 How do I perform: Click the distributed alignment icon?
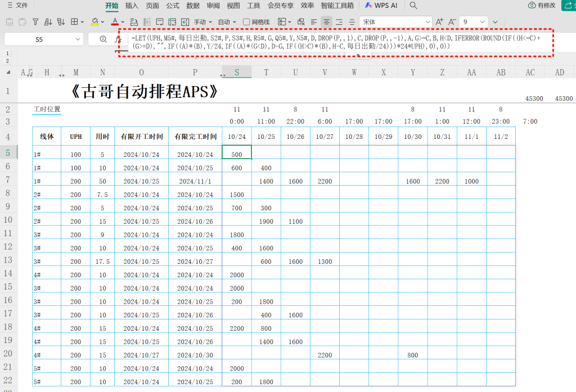[x=352, y=22]
